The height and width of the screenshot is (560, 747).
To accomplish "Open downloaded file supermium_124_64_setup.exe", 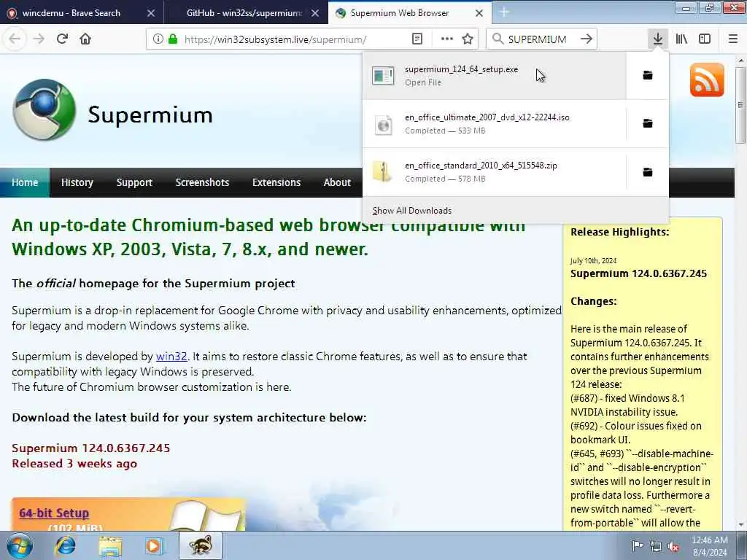I will [x=494, y=75].
